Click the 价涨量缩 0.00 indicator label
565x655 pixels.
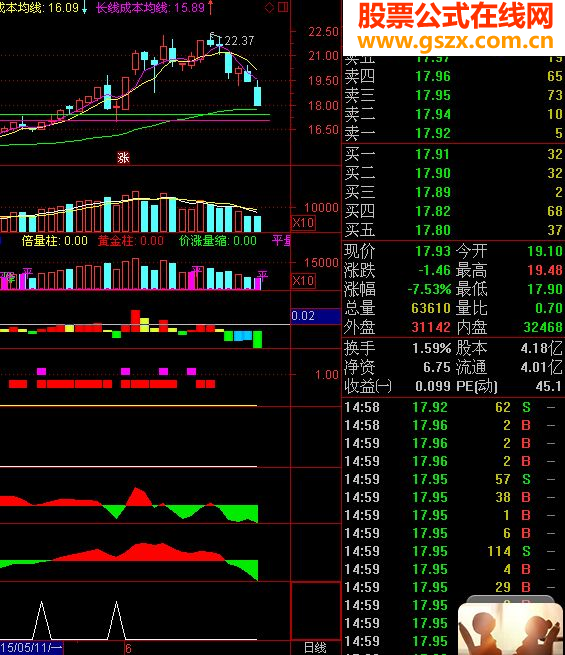tap(218, 241)
